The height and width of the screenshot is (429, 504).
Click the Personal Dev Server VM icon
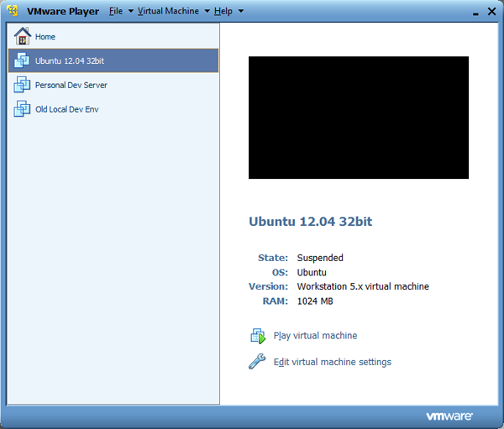click(22, 85)
